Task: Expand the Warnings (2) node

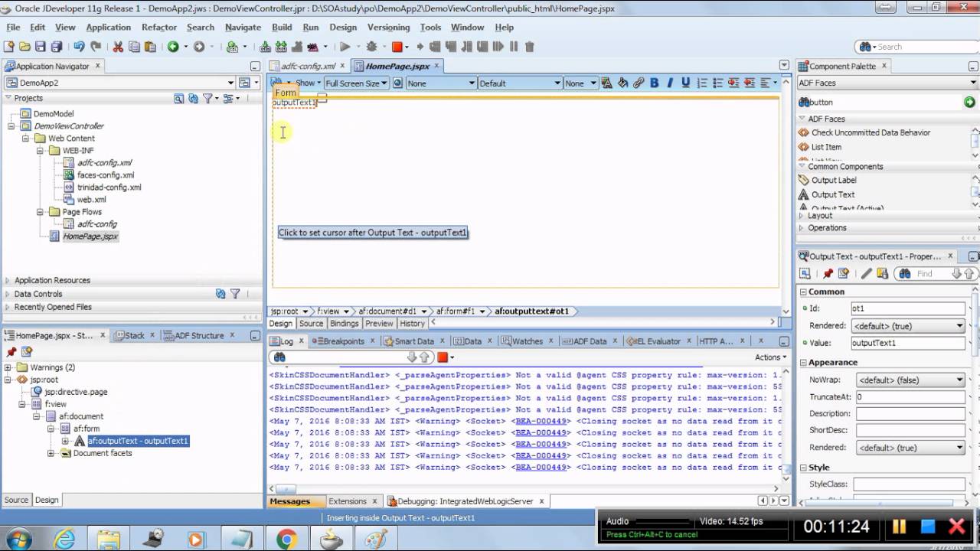Action: [8, 367]
